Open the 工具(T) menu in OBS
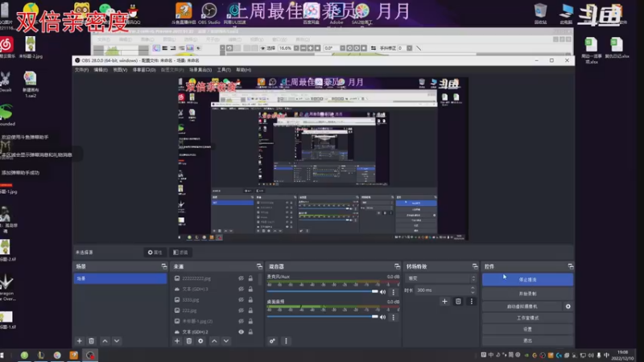This screenshot has height=362, width=644. coord(224,70)
